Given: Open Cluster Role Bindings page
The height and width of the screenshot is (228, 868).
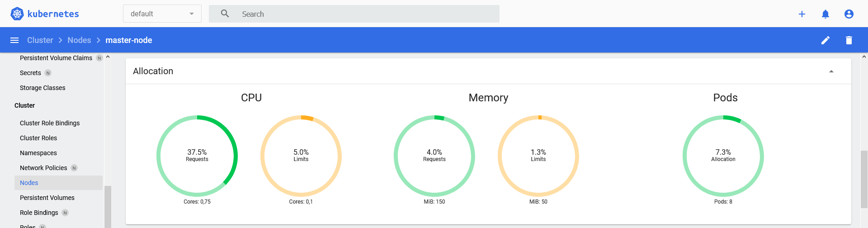Looking at the screenshot, I should [50, 123].
